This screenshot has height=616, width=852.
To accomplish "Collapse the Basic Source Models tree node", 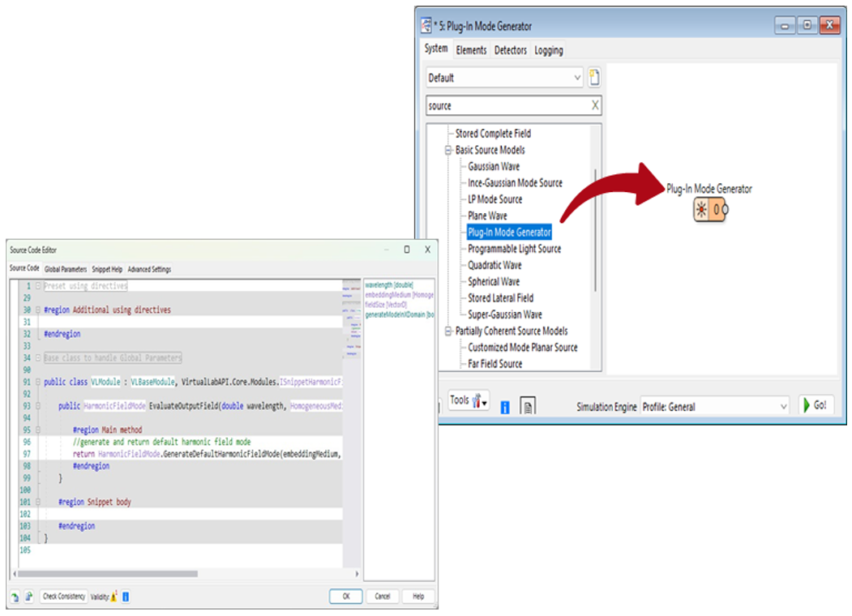I will click(x=447, y=150).
